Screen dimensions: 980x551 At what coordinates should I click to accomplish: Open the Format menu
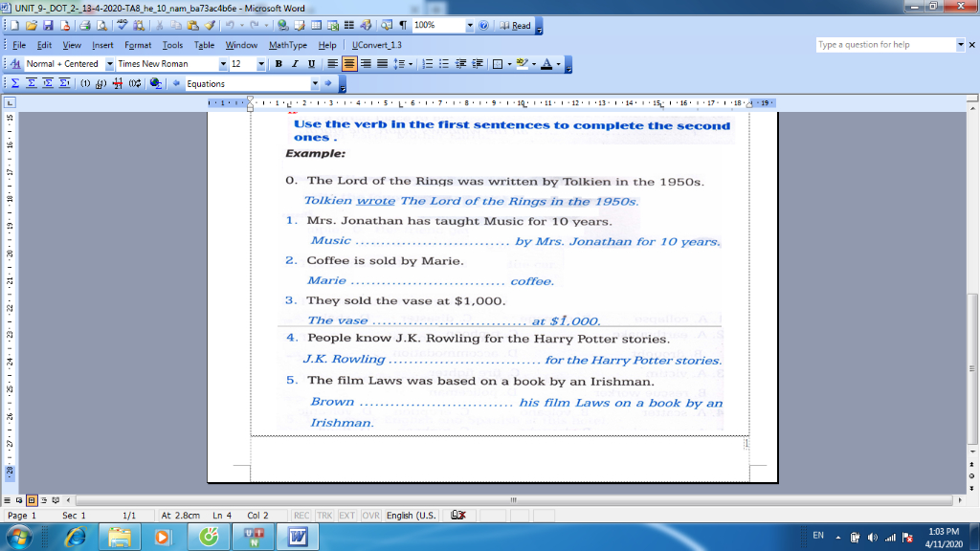138,45
